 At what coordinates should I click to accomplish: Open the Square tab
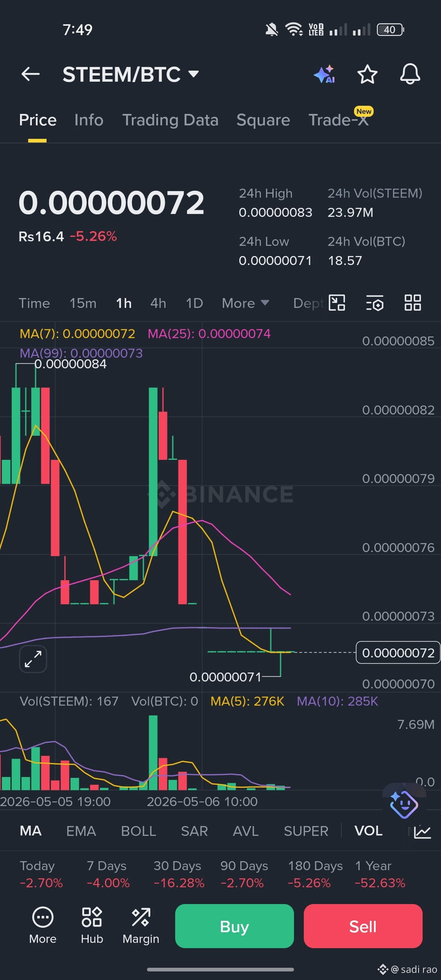coord(263,120)
